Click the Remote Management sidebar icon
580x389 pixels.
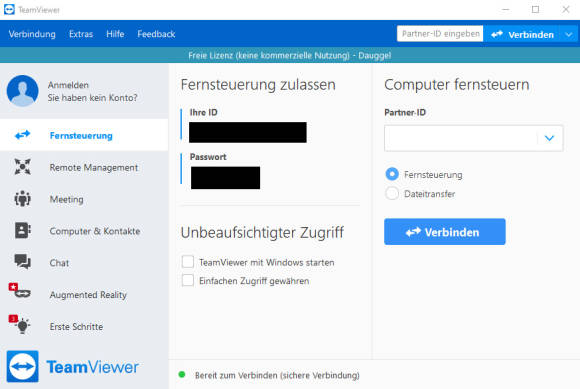point(23,167)
